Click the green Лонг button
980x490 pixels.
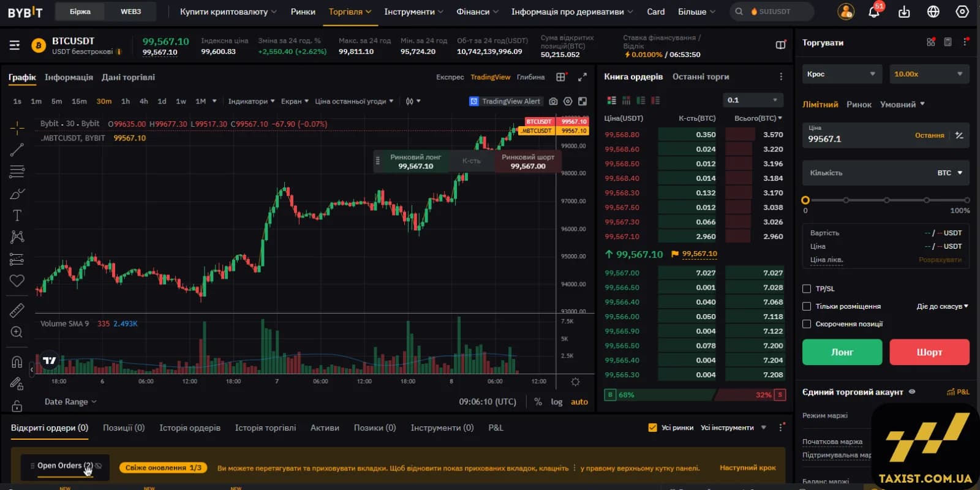(x=842, y=352)
